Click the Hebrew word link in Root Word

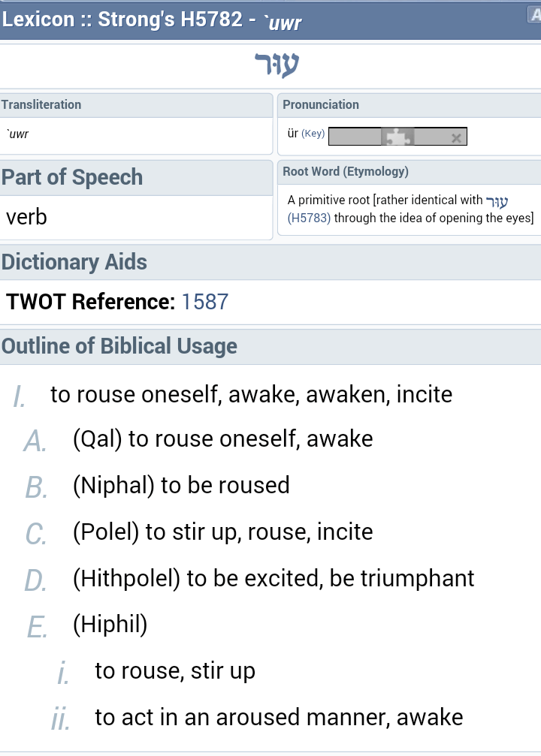[497, 201]
